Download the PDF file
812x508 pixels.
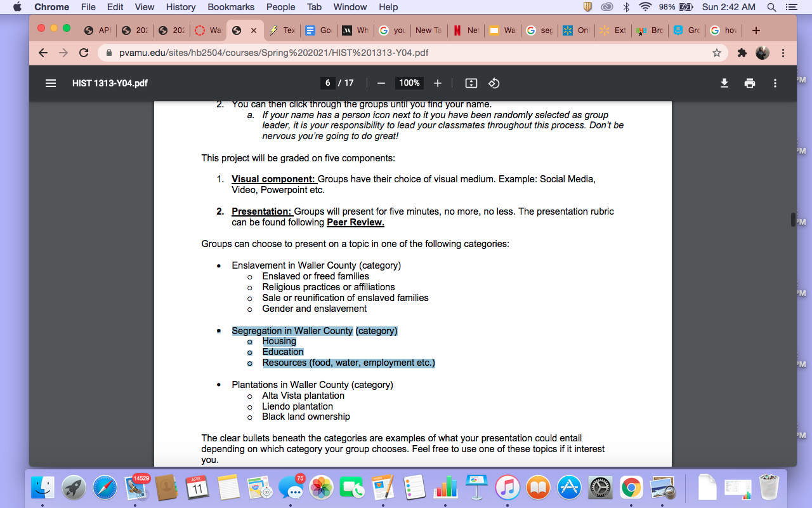point(724,83)
